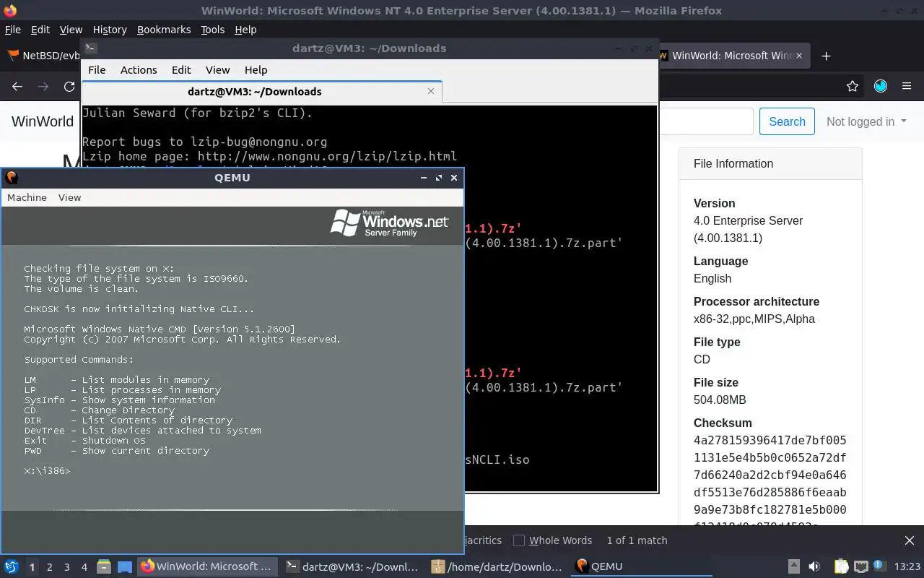Image resolution: width=924 pixels, height=578 pixels.
Task: Open Firefox File menu
Action: pyautogui.click(x=13, y=30)
